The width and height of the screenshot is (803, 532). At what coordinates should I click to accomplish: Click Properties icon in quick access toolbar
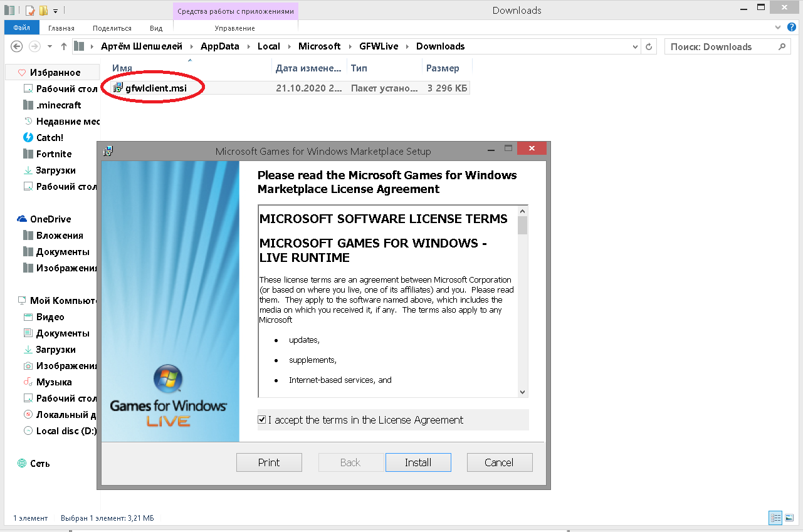(x=29, y=10)
